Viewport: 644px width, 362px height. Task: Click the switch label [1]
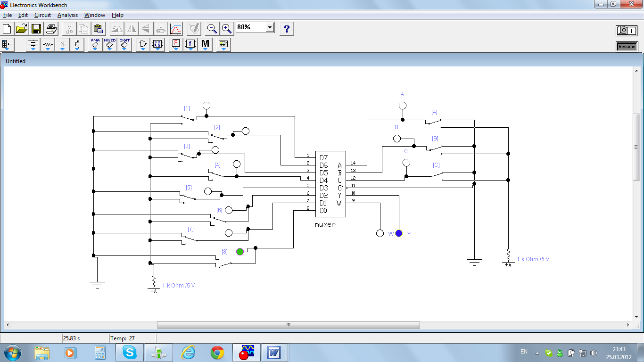coord(187,108)
